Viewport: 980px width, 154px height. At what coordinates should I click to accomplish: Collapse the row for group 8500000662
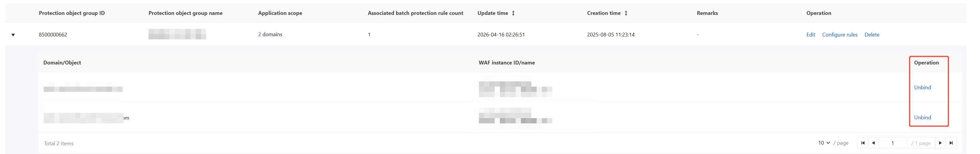13,35
